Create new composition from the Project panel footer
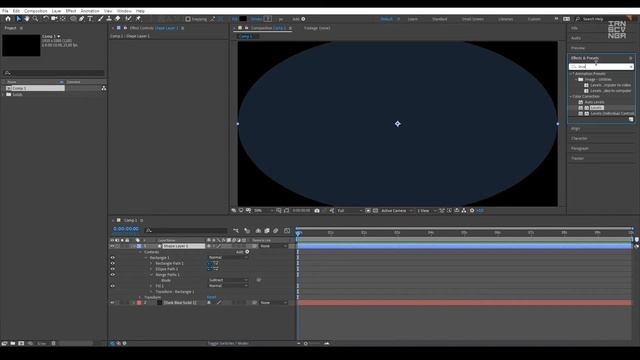The height and width of the screenshot is (360, 640). (21, 344)
